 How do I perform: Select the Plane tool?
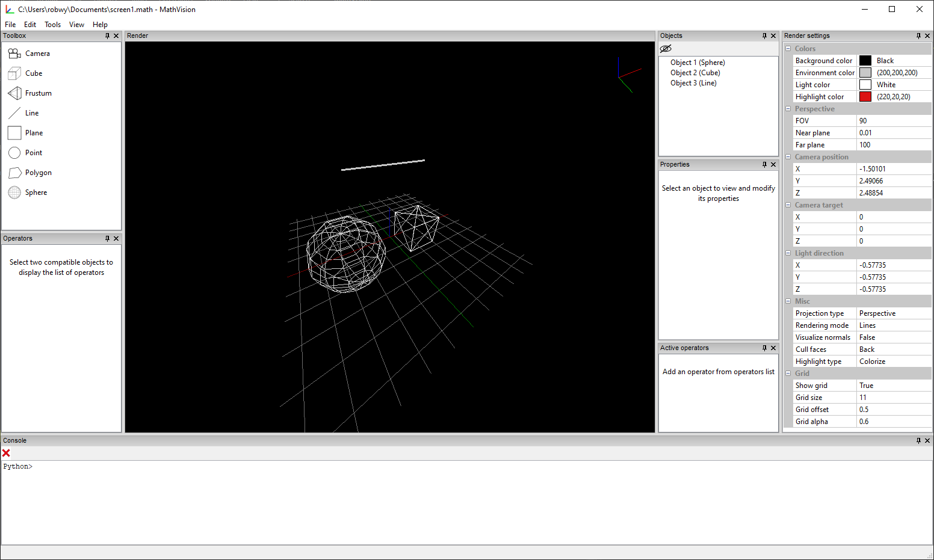(x=34, y=132)
